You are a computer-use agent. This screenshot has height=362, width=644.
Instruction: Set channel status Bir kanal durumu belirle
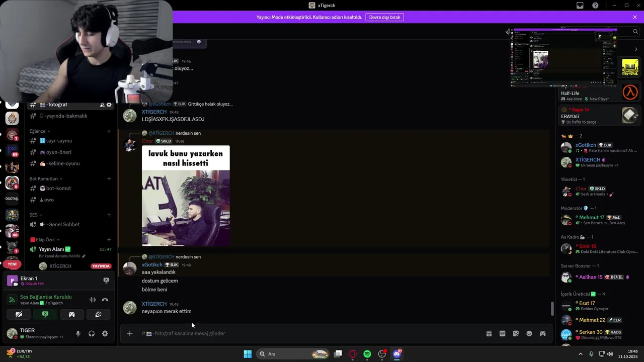62,256
